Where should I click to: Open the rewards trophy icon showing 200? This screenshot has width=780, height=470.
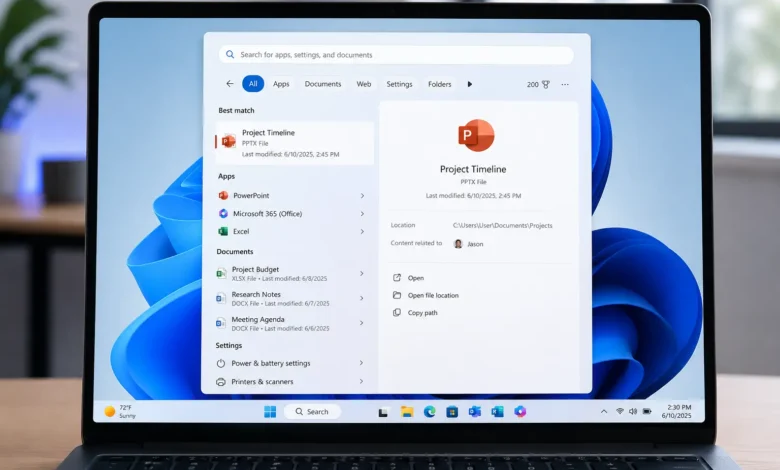pos(545,85)
